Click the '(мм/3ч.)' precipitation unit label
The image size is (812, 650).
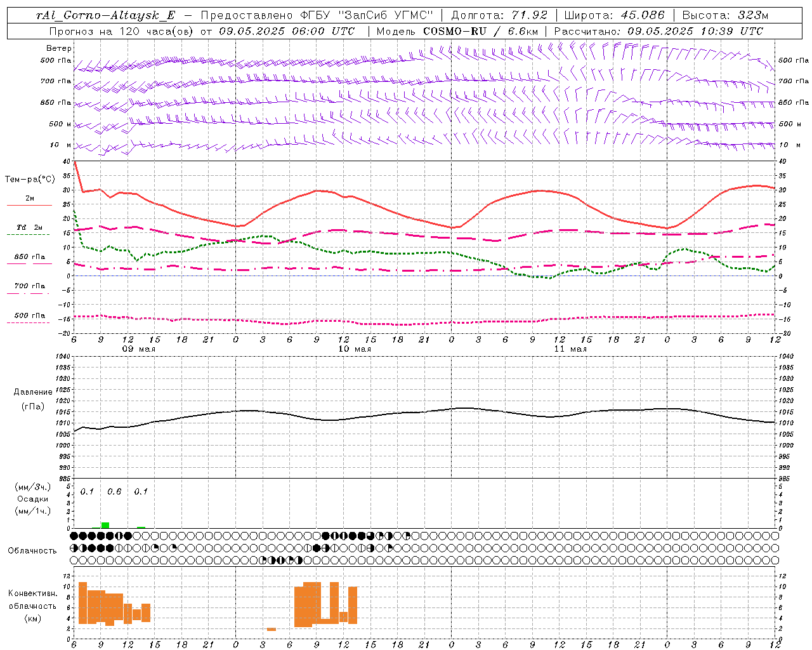32,487
